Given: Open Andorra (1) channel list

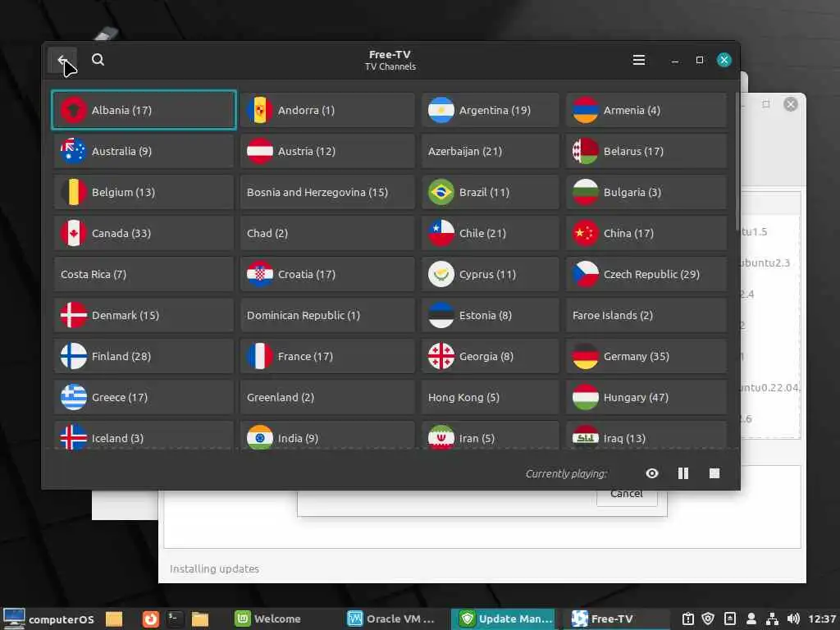Looking at the screenshot, I should click(327, 110).
